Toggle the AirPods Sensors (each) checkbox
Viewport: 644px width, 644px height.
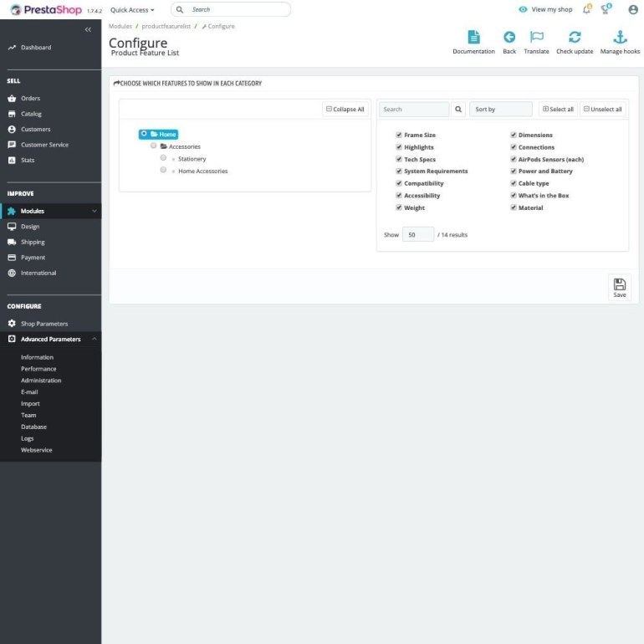(x=513, y=159)
